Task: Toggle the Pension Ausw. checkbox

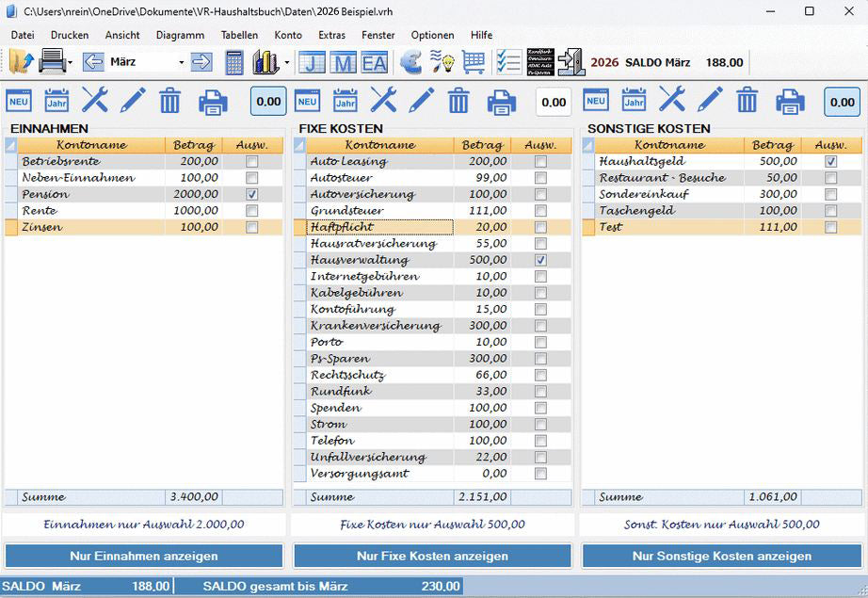Action: 251,194
